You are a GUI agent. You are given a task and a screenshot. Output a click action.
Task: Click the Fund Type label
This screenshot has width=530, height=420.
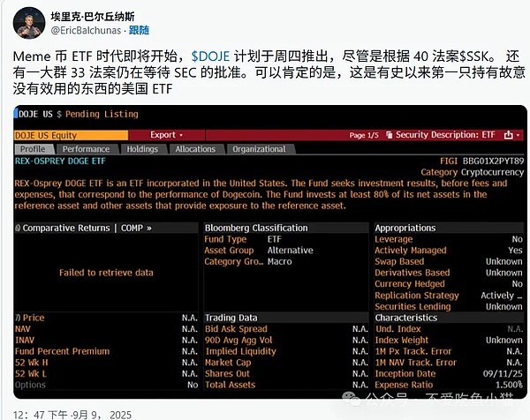tap(225, 239)
